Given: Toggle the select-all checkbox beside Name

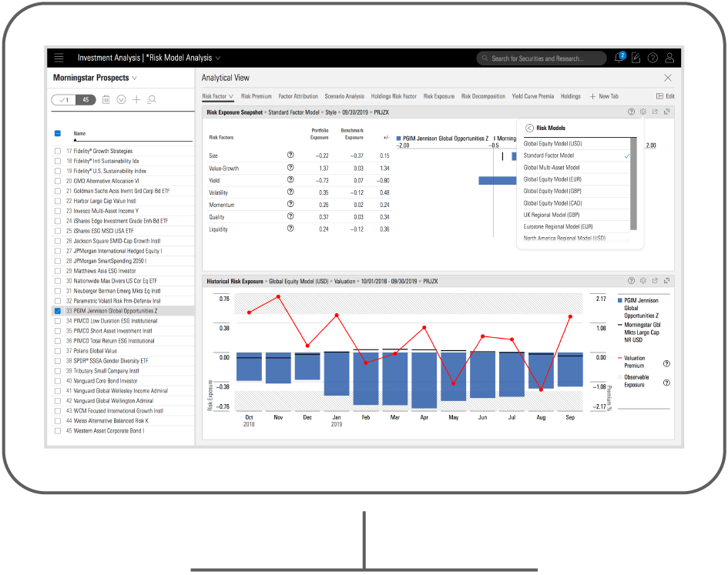Looking at the screenshot, I should (58, 133).
